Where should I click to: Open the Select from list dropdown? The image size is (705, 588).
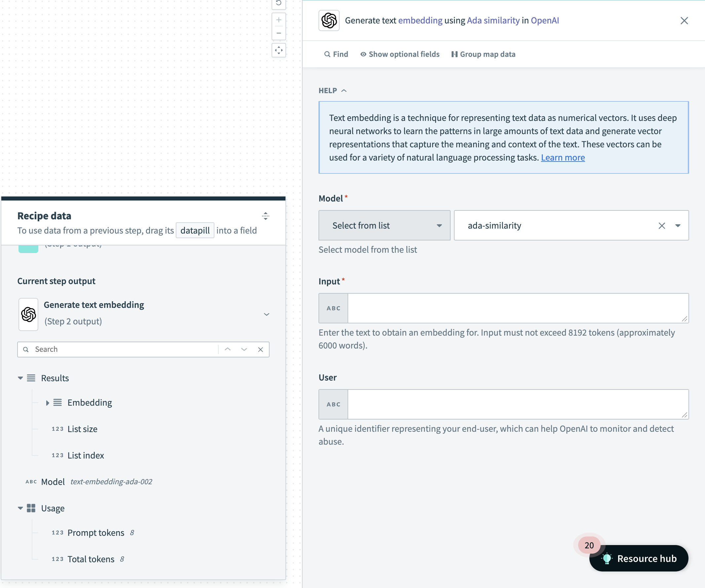(384, 225)
